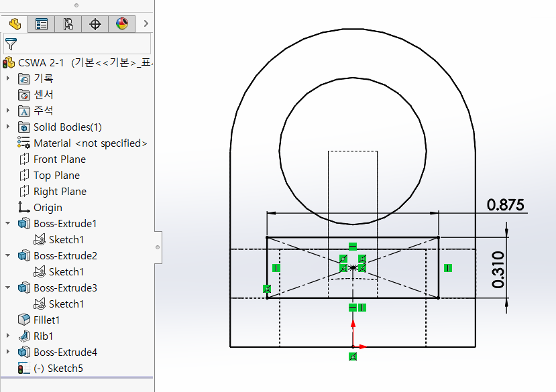
Task: Show more manager tabs with right chevron
Action: point(146,23)
